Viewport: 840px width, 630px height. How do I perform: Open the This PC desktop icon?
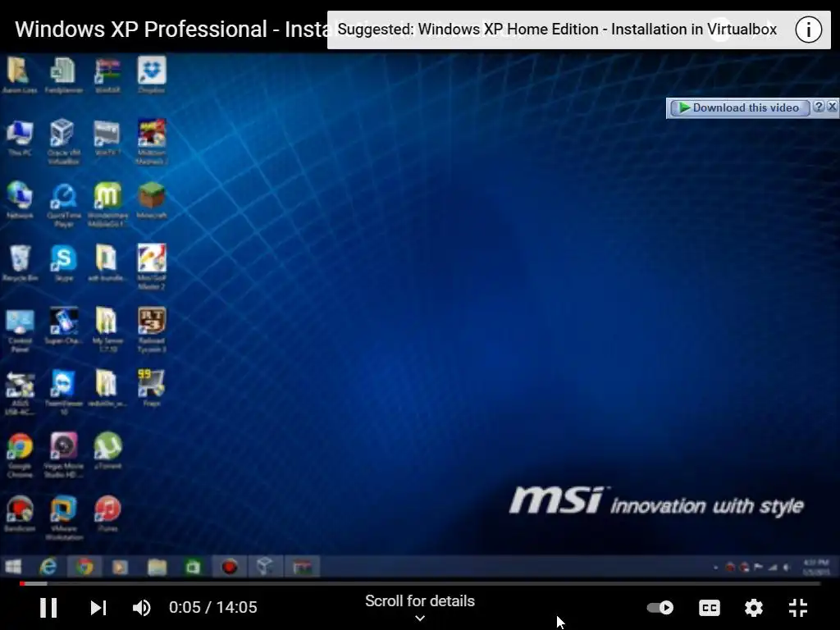pos(20,138)
